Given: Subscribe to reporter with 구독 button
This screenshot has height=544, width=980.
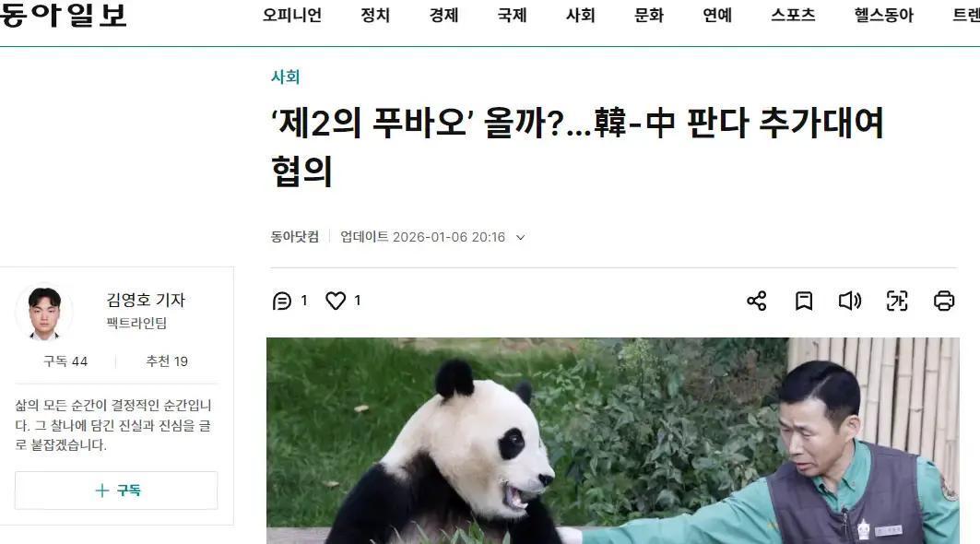Looking at the screenshot, I should pos(116,491).
